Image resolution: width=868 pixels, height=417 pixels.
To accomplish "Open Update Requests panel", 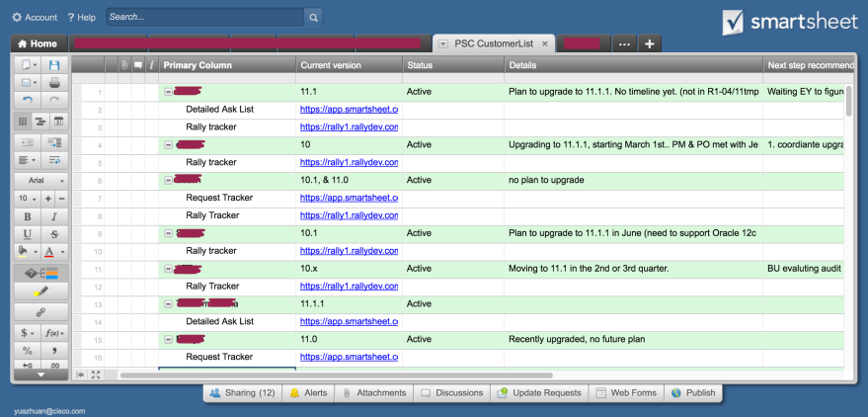I will coord(539,393).
